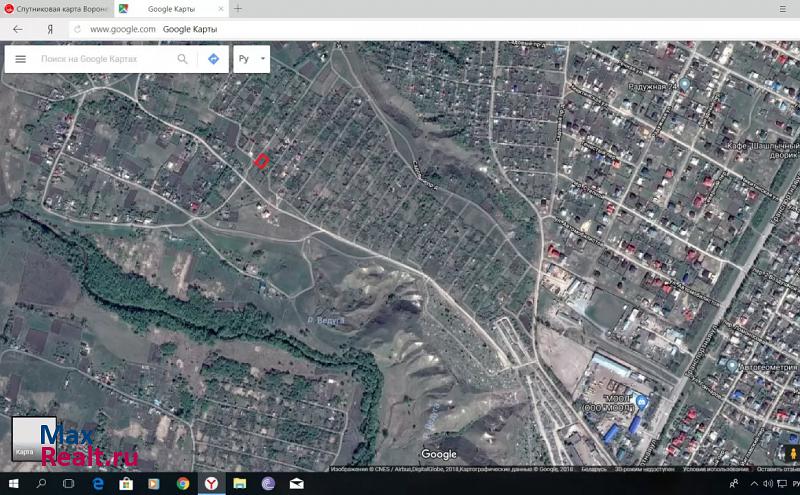Image resolution: width=800 pixels, height=495 pixels.
Task: Open Google Chrome from the taskbar
Action: point(183,484)
